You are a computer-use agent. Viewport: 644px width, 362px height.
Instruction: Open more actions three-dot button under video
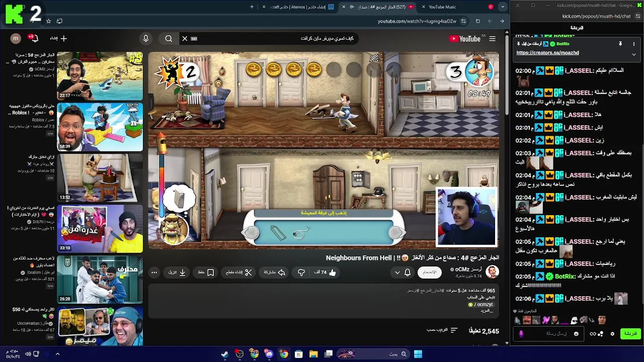point(154,272)
